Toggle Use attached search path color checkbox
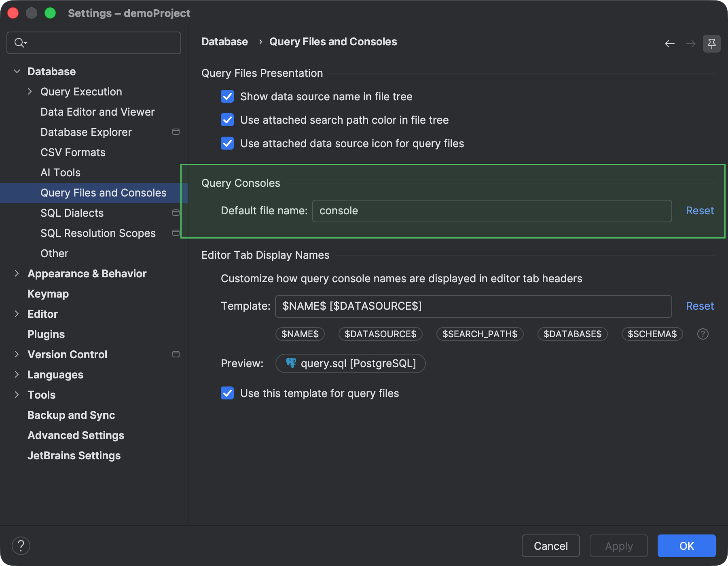 tap(227, 120)
